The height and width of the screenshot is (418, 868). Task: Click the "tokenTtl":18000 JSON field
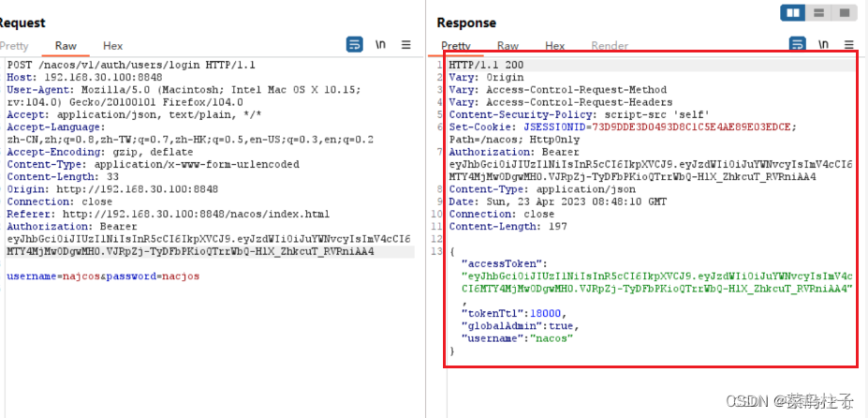click(515, 313)
